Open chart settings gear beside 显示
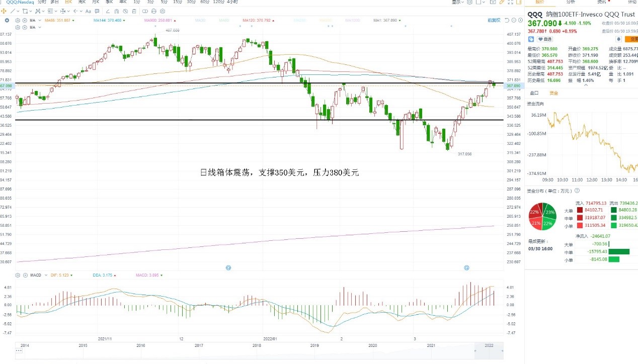The image size is (638, 364). (469, 2)
